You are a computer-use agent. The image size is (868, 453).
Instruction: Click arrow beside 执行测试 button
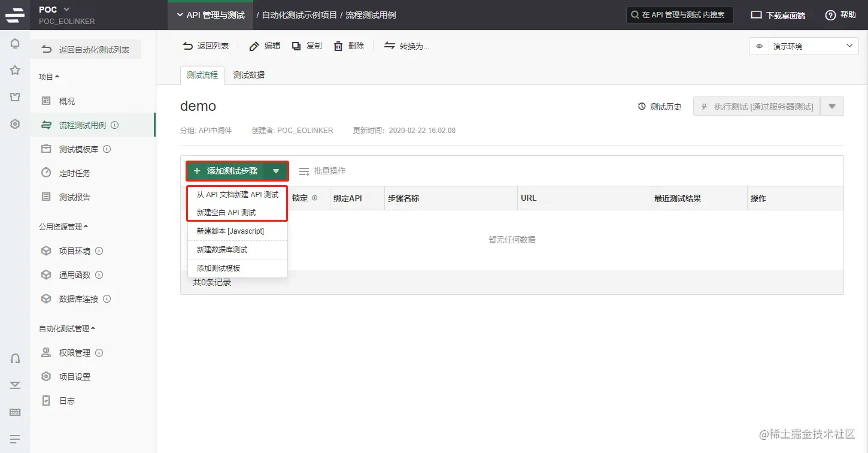point(832,107)
